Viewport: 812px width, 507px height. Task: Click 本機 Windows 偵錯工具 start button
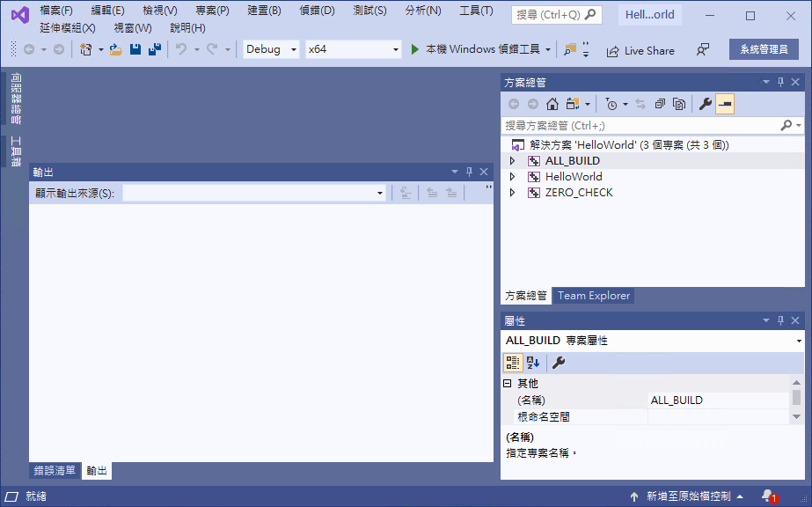pyautogui.click(x=475, y=49)
